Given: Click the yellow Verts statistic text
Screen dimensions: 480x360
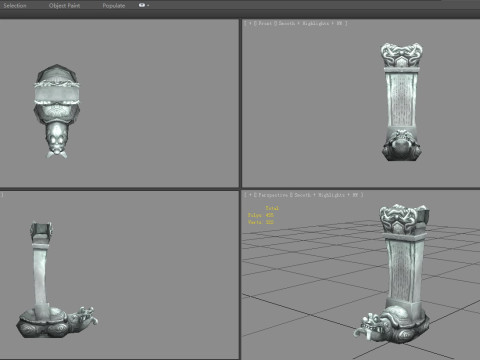Looking at the screenshot, I should click(261, 222).
